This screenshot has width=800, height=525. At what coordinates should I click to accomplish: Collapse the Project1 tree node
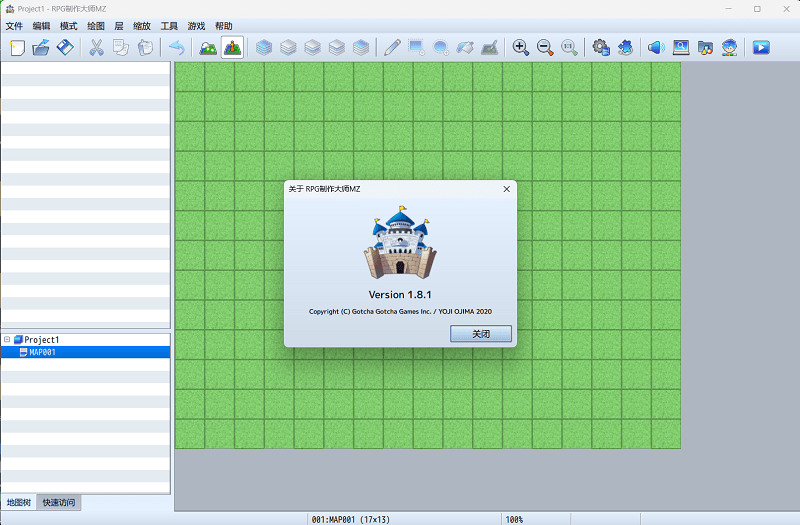[x=7, y=340]
